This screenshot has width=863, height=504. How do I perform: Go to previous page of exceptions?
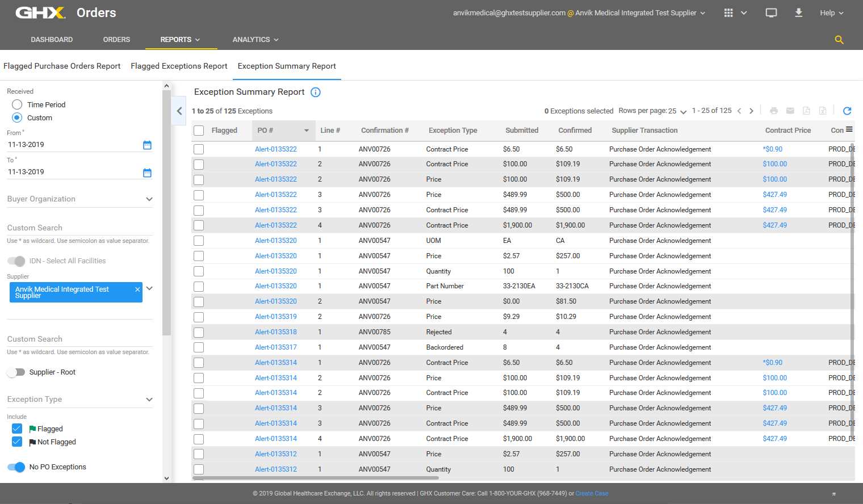(x=739, y=111)
